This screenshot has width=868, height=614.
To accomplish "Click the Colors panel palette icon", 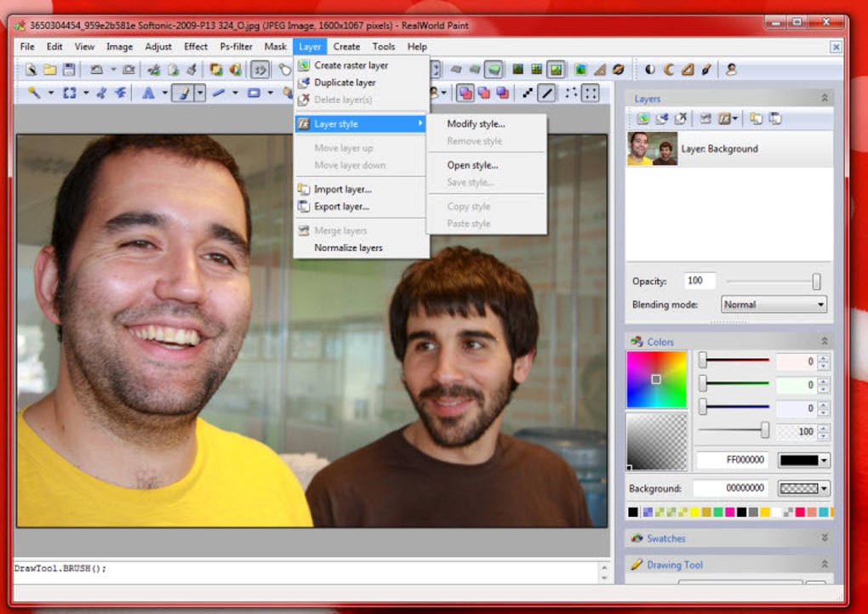I will coord(637,342).
